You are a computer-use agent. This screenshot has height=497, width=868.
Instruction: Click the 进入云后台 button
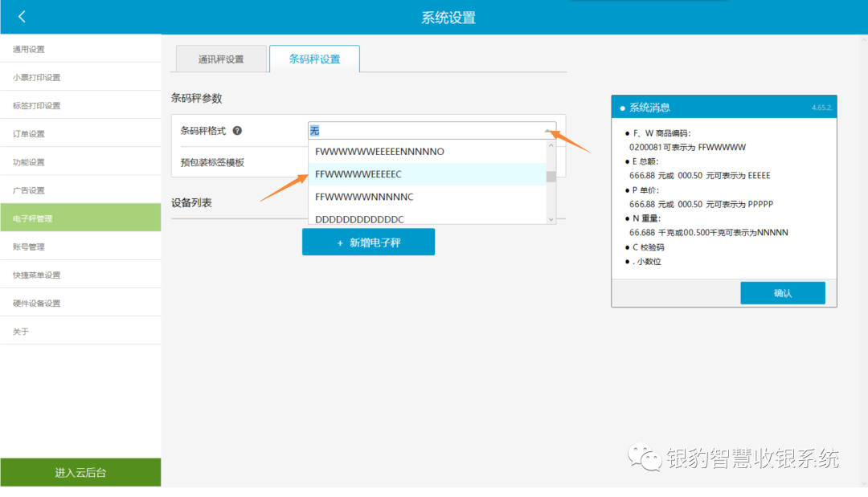[x=80, y=472]
